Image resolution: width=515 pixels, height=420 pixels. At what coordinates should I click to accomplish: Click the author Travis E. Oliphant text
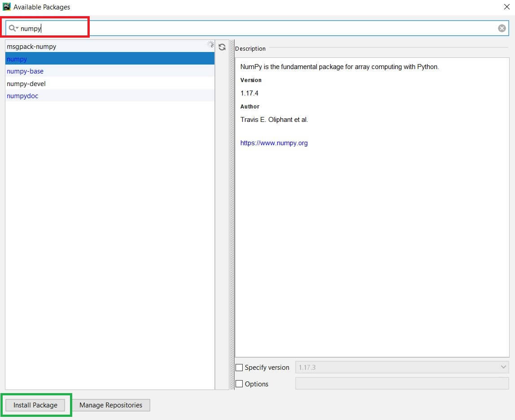click(x=274, y=120)
